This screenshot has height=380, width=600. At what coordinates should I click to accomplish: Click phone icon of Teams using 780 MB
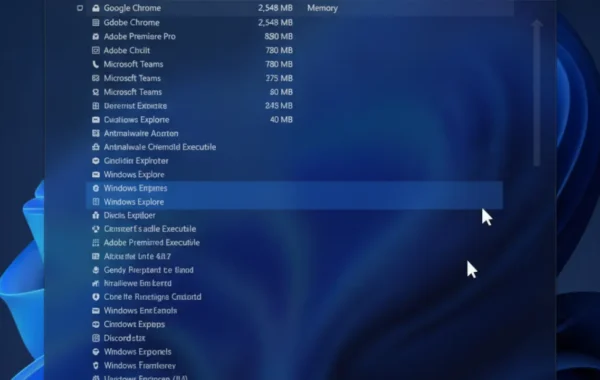[96, 64]
